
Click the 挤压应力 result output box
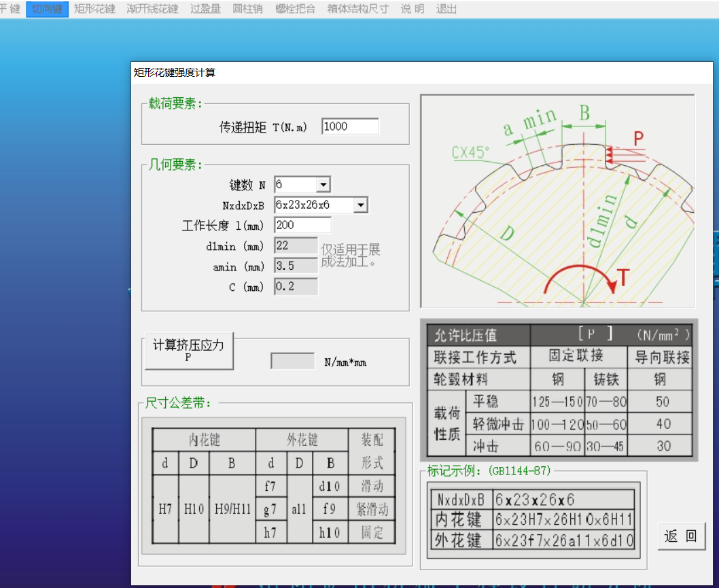pos(292,361)
